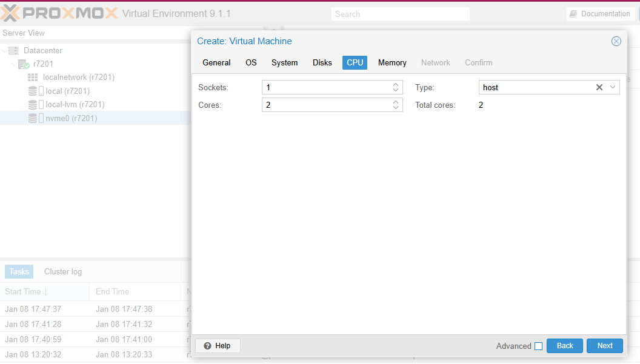640x364 pixels.
Task: Select the Datacenter server icon
Action: pyautogui.click(x=13, y=51)
